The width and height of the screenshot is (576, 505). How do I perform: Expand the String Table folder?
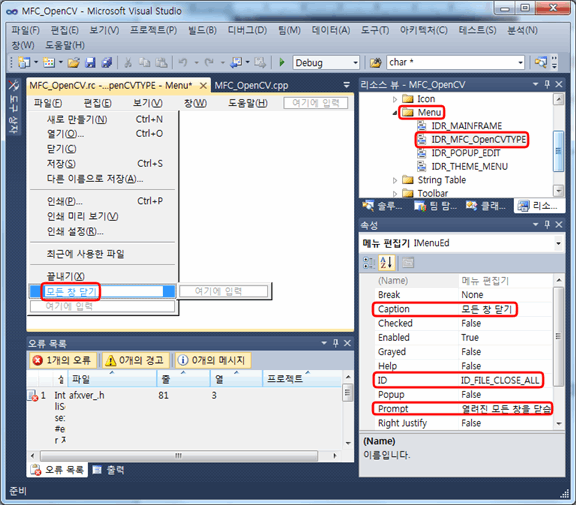(395, 180)
